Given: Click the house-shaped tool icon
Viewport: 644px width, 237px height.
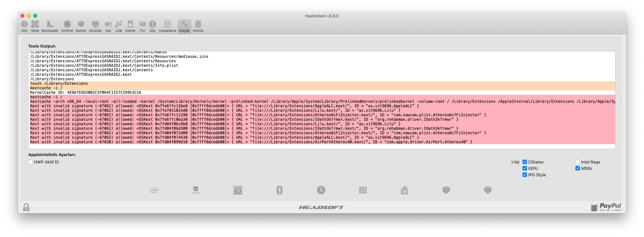Looking at the screenshot, I should (405, 190).
